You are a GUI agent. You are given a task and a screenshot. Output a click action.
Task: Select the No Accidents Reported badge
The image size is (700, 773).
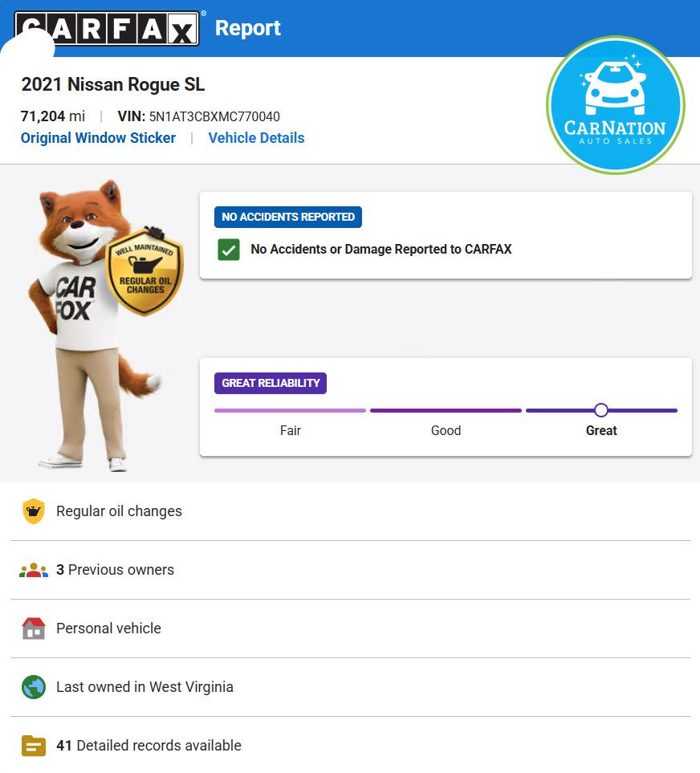pos(288,217)
